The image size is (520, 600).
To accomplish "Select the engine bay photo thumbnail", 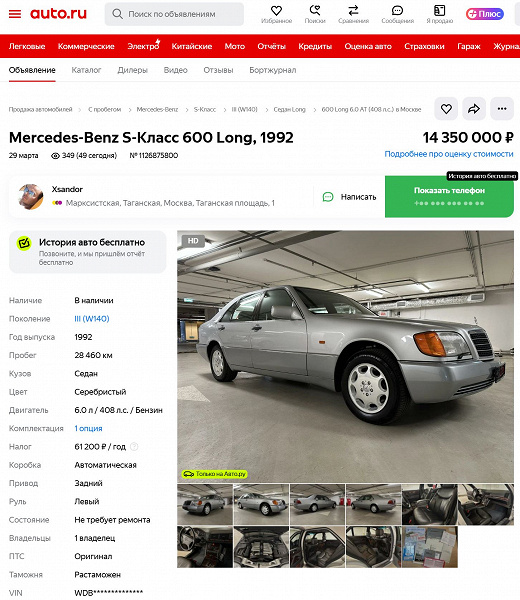I will [261, 547].
